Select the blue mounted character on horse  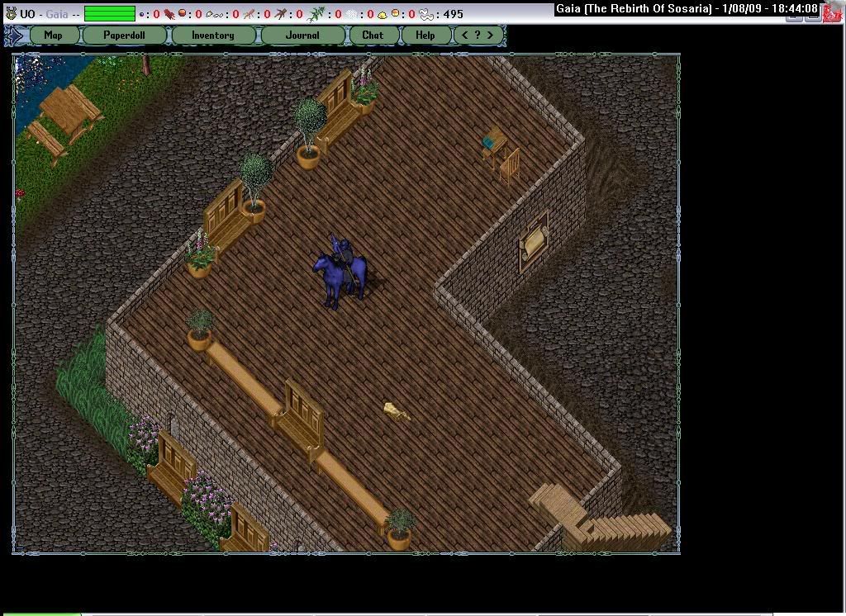pyautogui.click(x=341, y=272)
